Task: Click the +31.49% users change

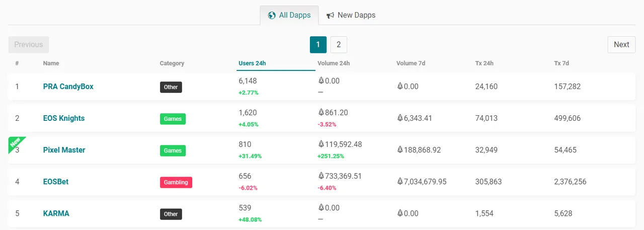Action: point(250,156)
